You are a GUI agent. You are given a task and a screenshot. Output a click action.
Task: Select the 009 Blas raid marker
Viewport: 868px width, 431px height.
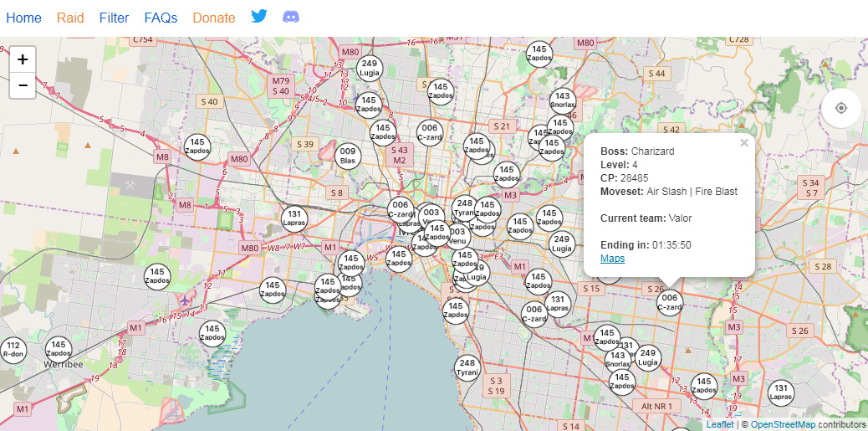[x=348, y=156]
